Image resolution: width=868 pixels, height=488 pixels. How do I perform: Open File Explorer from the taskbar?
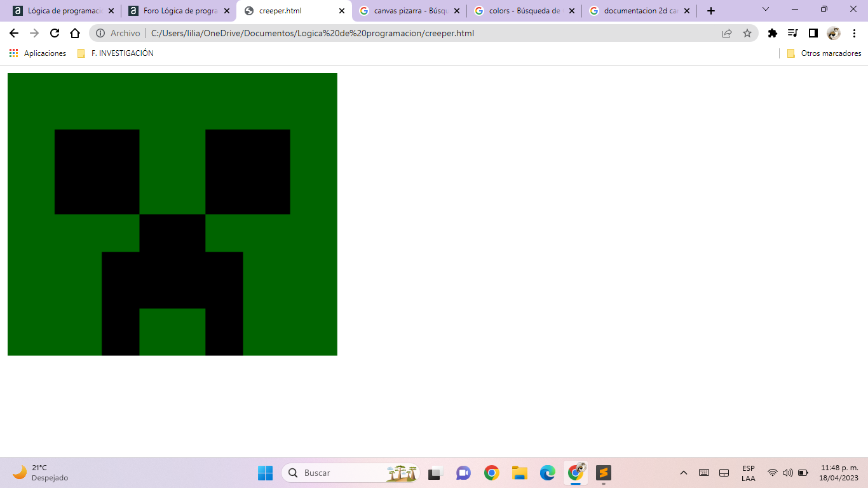coord(520,473)
